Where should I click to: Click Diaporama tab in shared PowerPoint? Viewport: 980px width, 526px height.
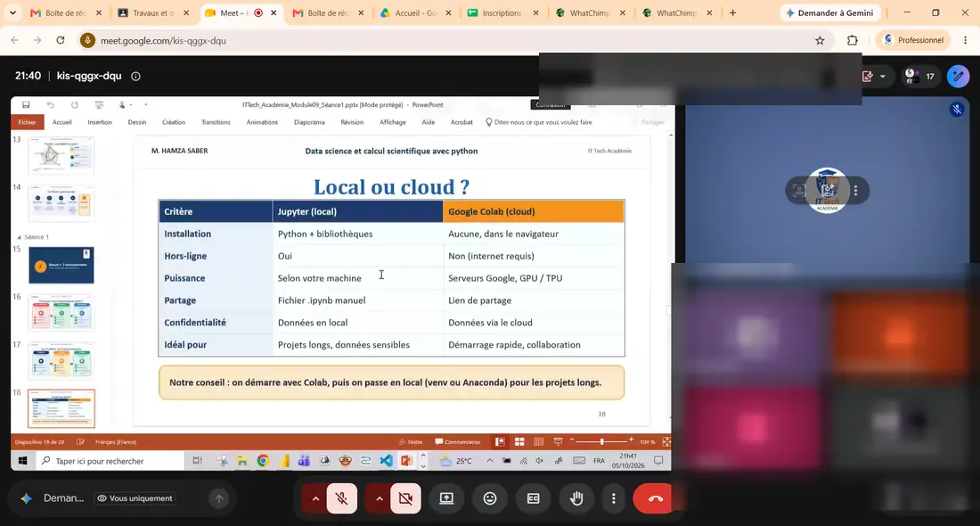tap(309, 123)
